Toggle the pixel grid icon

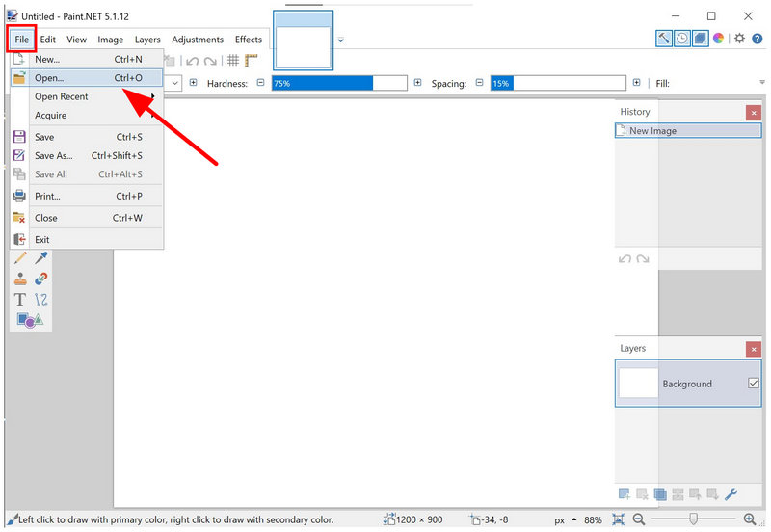pos(233,60)
